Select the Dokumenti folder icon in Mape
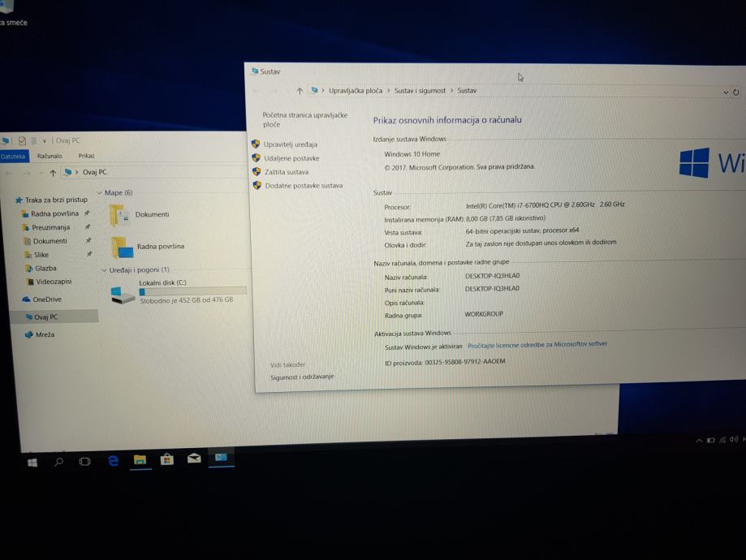746x560 pixels. (x=119, y=215)
